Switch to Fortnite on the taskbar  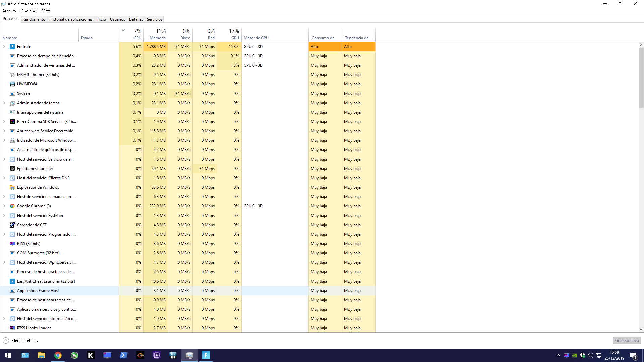tap(206, 355)
